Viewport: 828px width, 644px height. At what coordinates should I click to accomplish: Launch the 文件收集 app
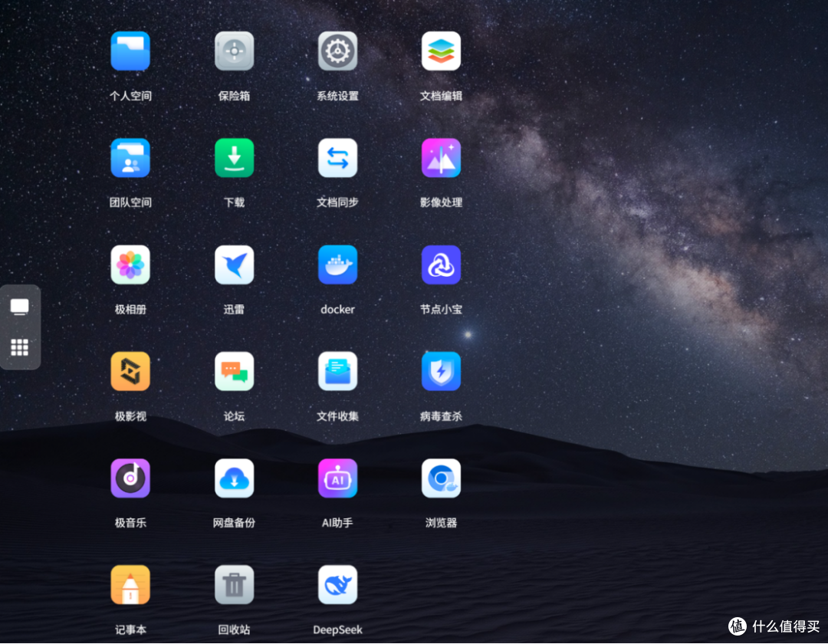(337, 372)
